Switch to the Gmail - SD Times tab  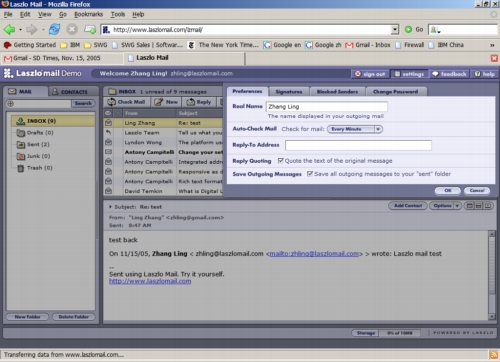63,58
